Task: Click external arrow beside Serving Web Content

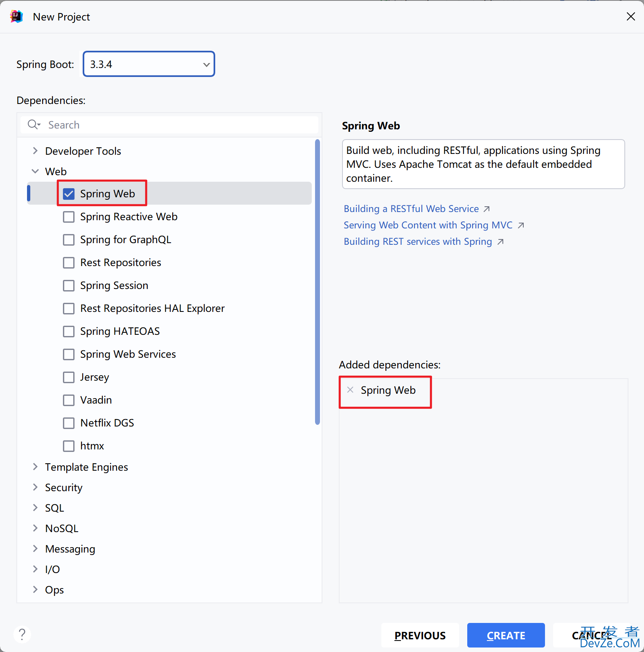Action: click(x=520, y=226)
